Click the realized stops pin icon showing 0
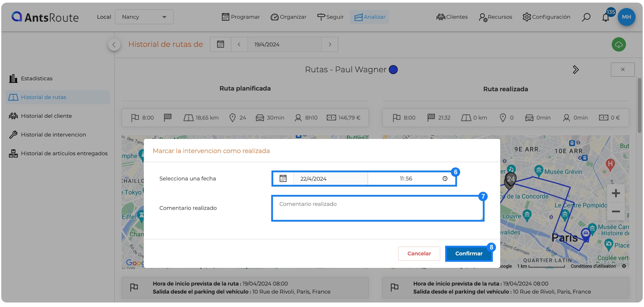Viewport: 644px width, 307px height. [x=503, y=118]
